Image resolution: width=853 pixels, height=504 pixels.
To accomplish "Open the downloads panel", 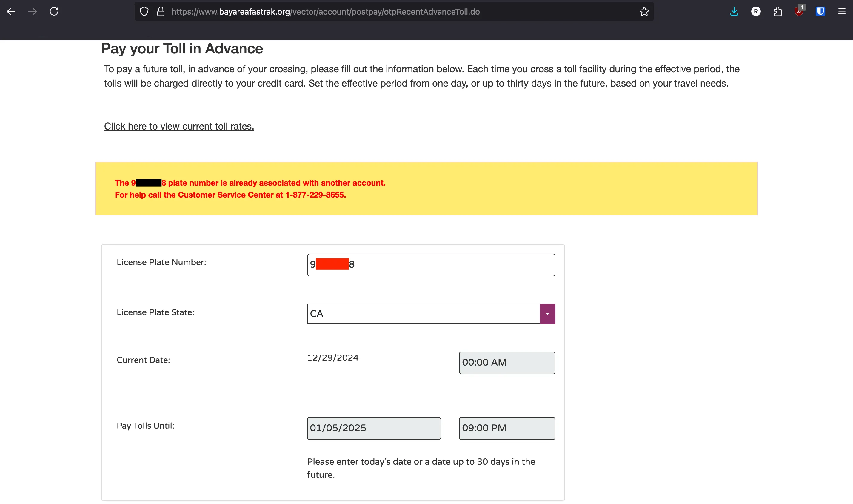I will pyautogui.click(x=734, y=12).
